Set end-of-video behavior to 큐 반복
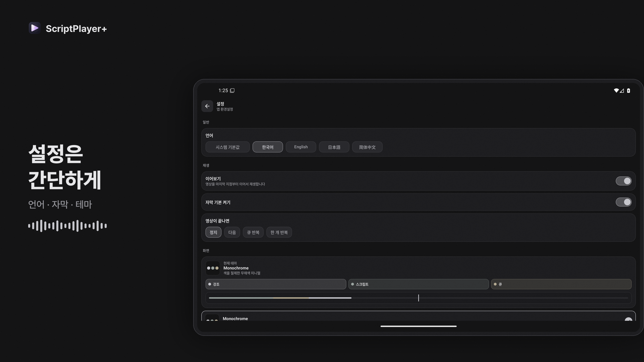Image resolution: width=644 pixels, height=362 pixels. coord(253,232)
